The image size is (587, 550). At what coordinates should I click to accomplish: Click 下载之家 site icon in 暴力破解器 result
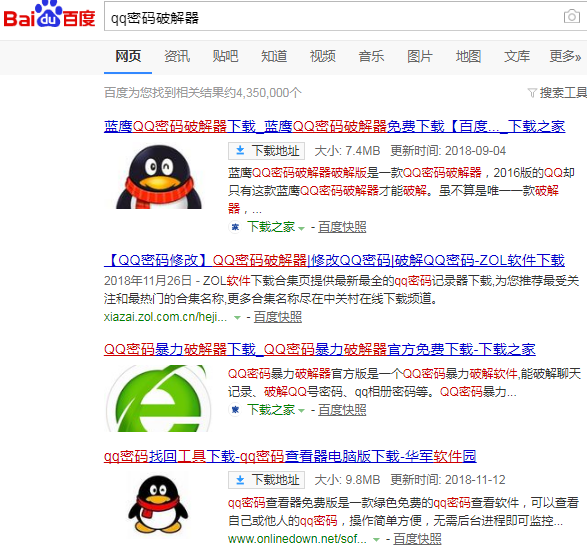(x=235, y=410)
